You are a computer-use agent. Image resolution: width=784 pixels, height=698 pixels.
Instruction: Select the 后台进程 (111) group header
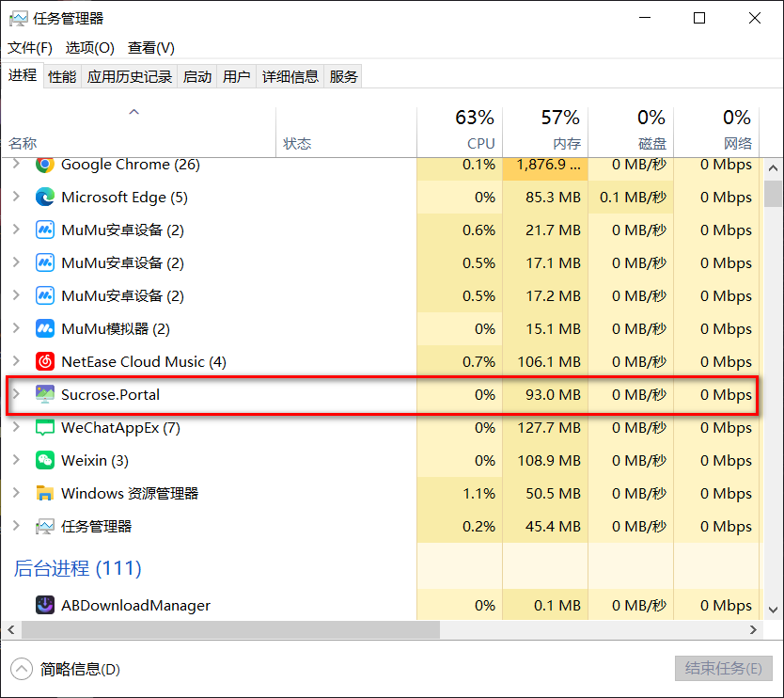(x=77, y=568)
